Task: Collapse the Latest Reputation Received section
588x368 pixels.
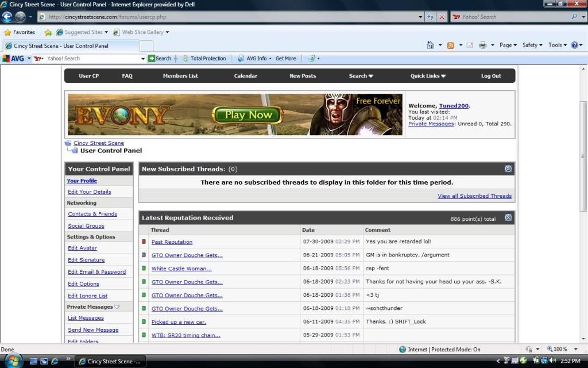Action: click(x=508, y=218)
